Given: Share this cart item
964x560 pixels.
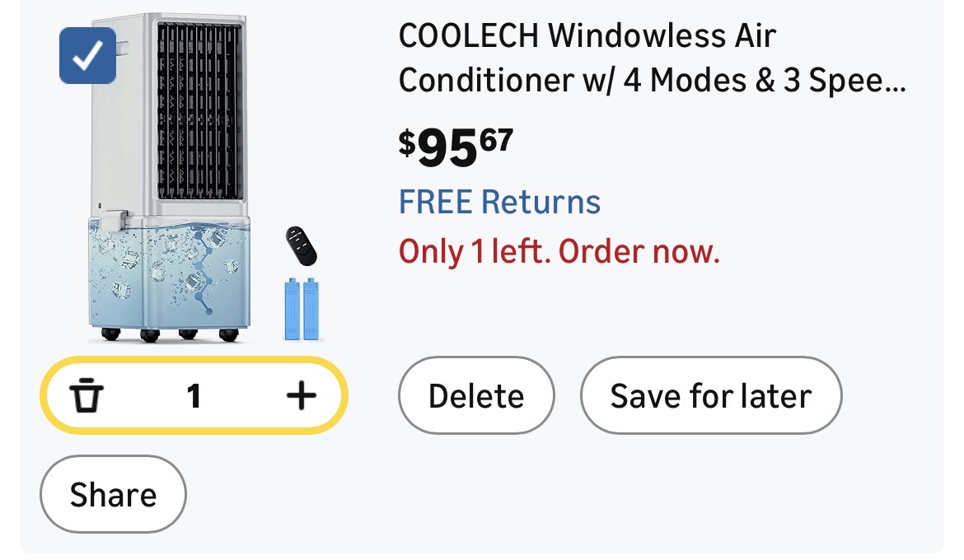Looking at the screenshot, I should 113,494.
